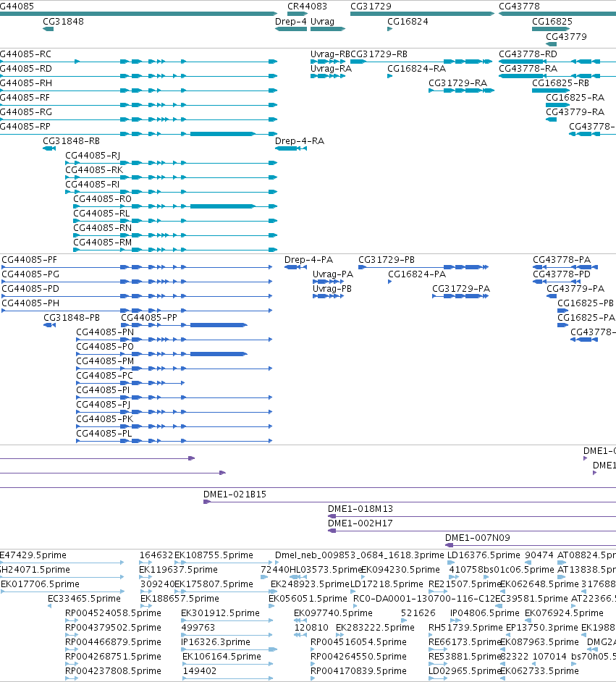Select the CG16825-RA transcript label
This screenshot has width=616, height=682.
[575, 97]
